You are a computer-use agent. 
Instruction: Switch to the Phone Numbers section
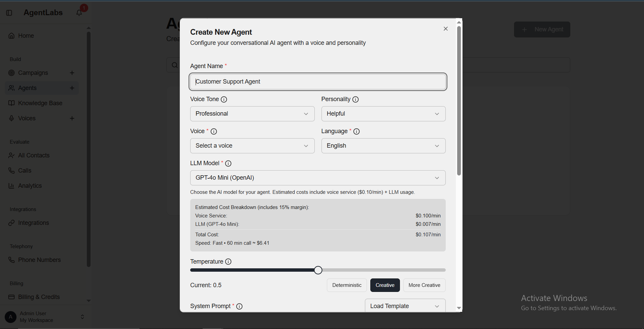[39, 260]
